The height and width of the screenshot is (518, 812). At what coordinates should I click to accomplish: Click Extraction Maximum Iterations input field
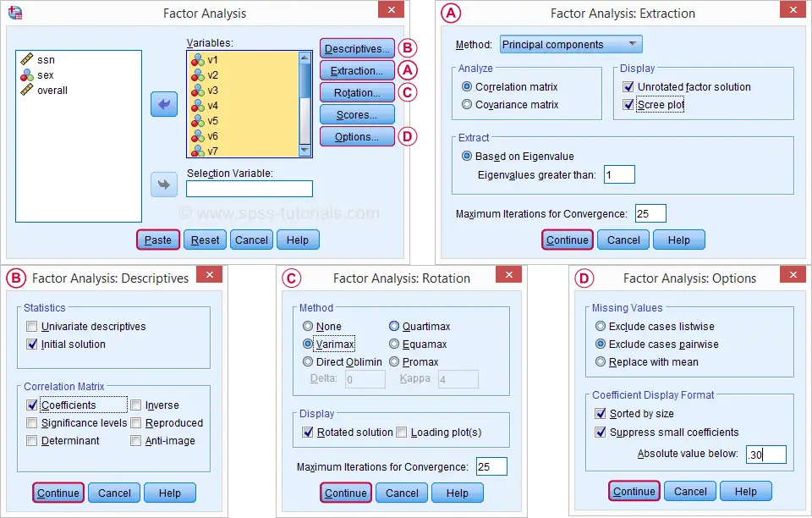coord(650,213)
